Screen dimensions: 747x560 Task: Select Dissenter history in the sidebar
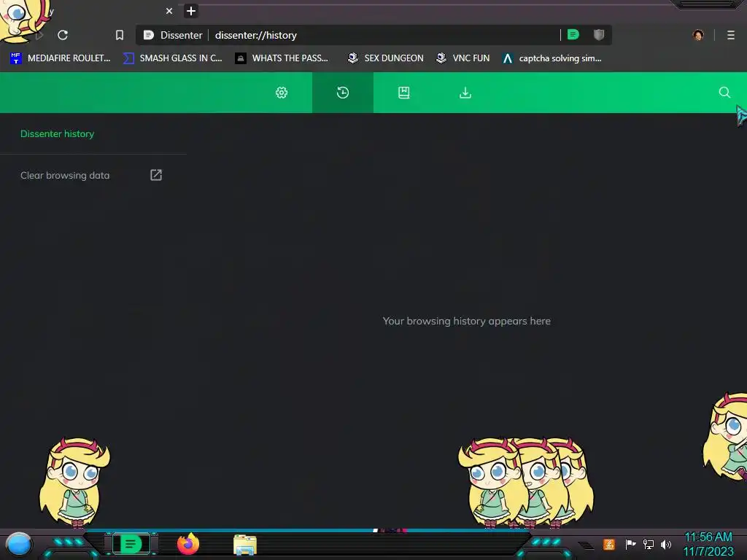click(x=57, y=134)
